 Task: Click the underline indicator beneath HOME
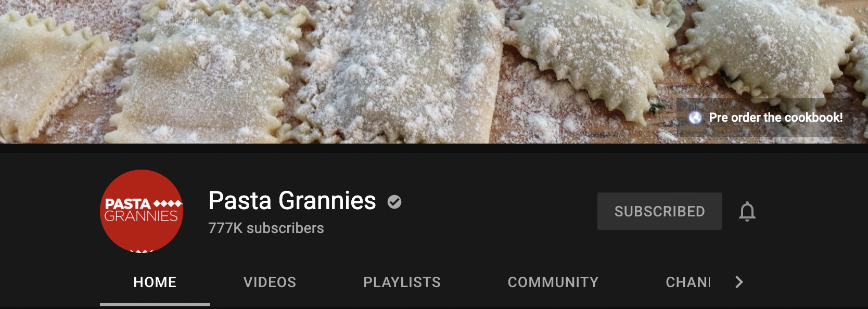click(155, 304)
